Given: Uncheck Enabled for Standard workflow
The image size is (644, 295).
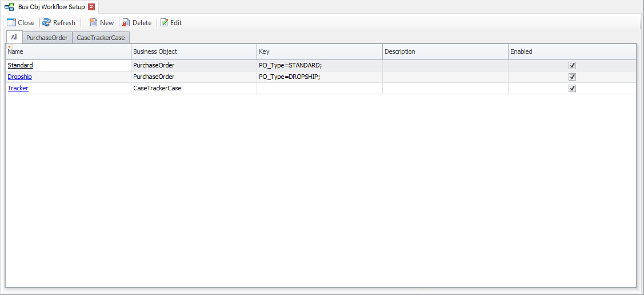Looking at the screenshot, I should [x=572, y=65].
